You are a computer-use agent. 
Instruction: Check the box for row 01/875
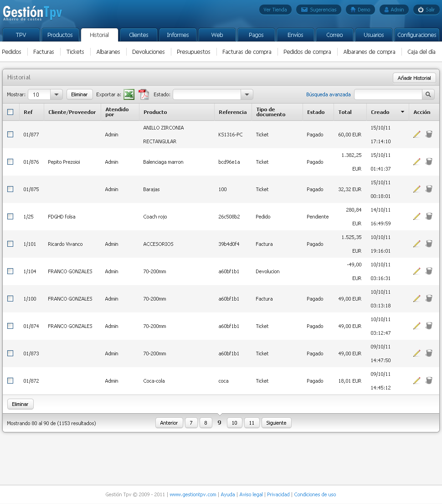click(x=10, y=189)
